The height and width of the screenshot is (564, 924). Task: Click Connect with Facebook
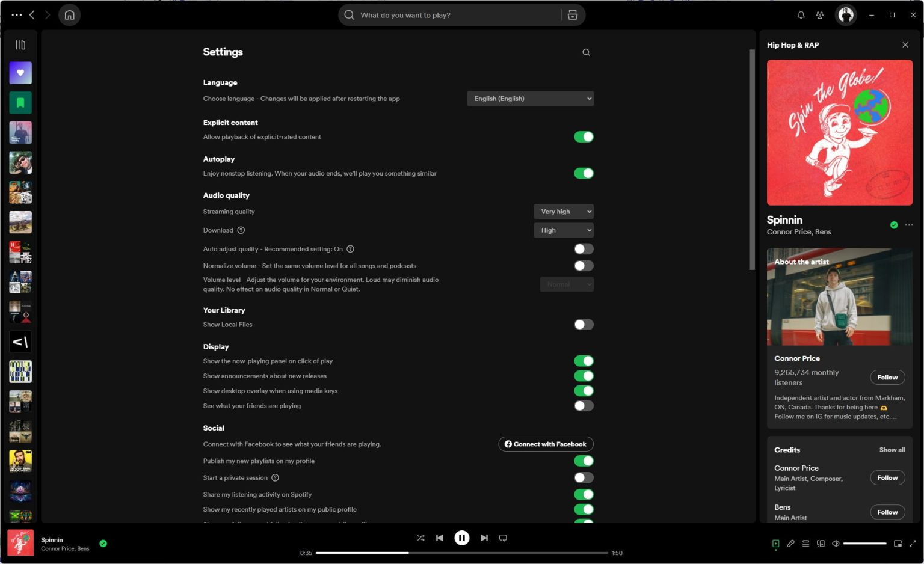[x=546, y=444]
